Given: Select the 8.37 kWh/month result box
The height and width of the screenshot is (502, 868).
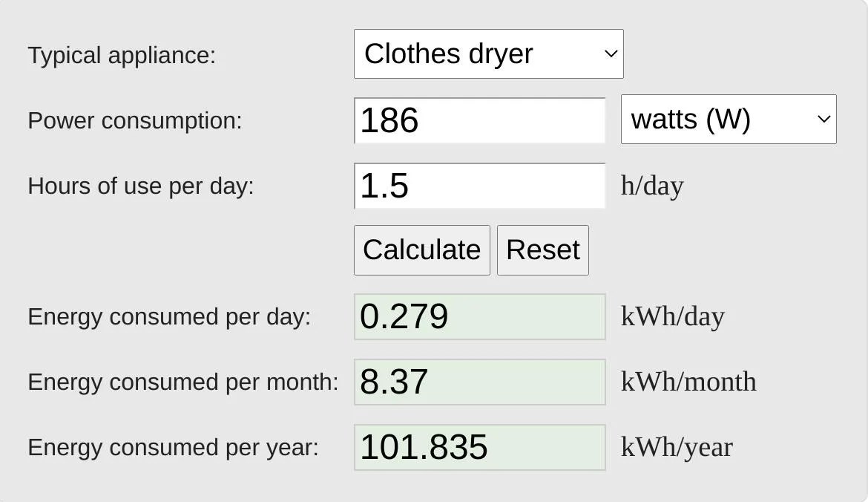Looking at the screenshot, I should pyautogui.click(x=480, y=382).
